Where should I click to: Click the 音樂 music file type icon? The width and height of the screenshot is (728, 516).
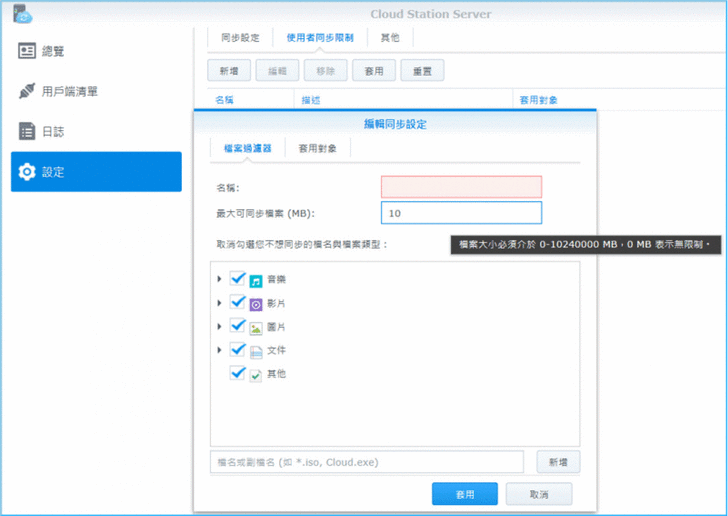pos(257,280)
